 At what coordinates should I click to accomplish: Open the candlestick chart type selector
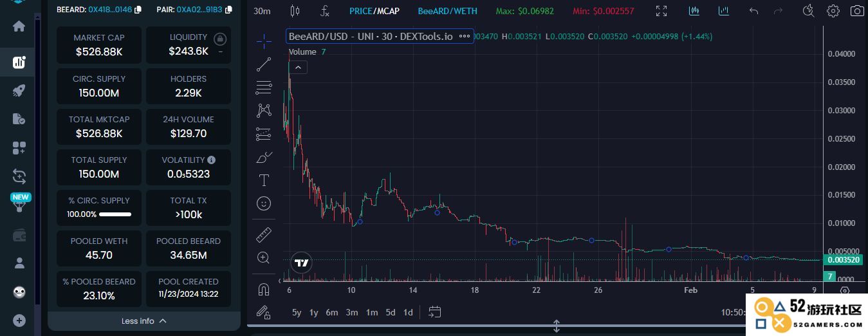click(295, 11)
